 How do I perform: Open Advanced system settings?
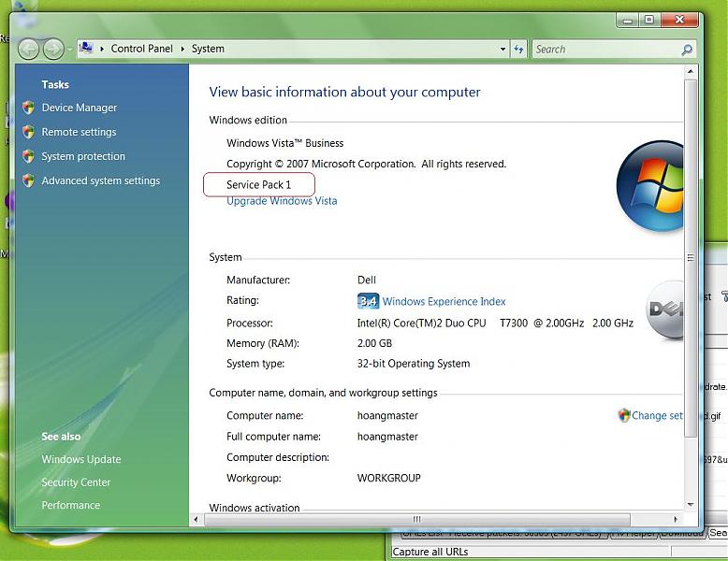pyautogui.click(x=100, y=180)
